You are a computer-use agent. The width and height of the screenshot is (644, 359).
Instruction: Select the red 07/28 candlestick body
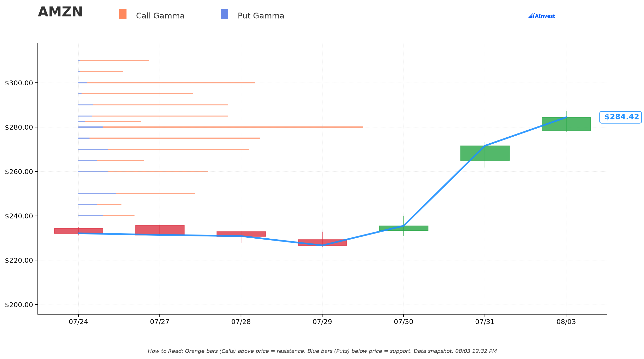coord(241,234)
